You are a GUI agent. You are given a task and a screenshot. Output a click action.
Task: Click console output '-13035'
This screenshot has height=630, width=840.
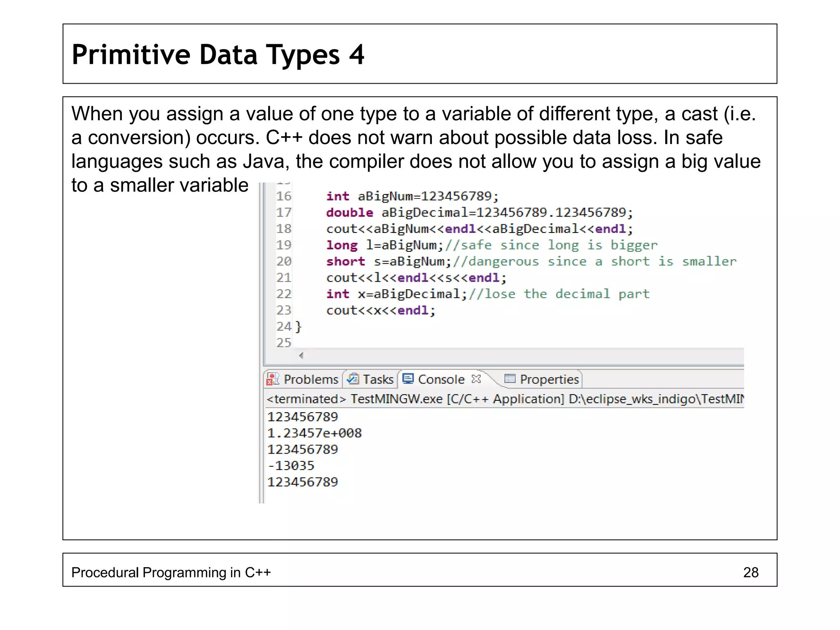click(291, 466)
